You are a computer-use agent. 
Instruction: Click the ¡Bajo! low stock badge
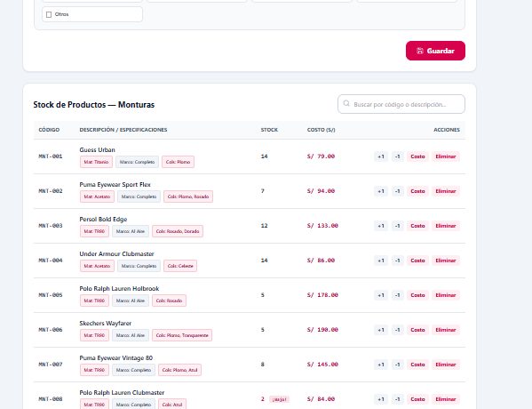point(279,399)
